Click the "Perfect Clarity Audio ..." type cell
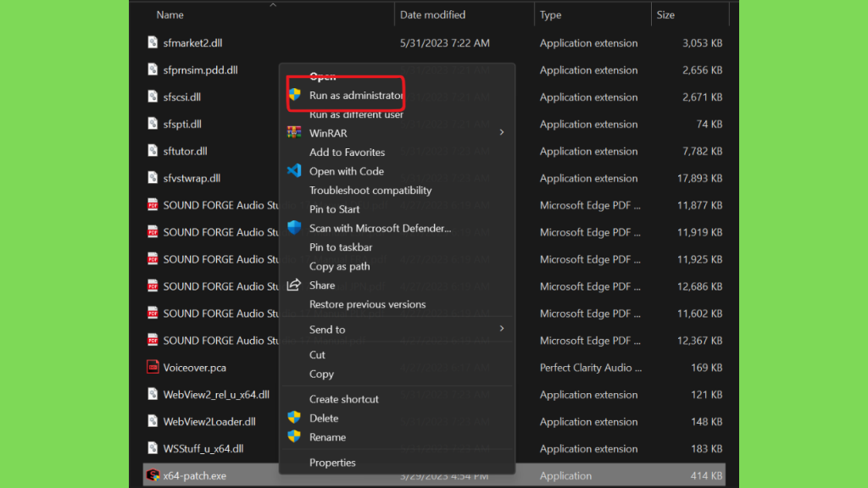Image resolution: width=868 pixels, height=488 pixels. pyautogui.click(x=591, y=368)
